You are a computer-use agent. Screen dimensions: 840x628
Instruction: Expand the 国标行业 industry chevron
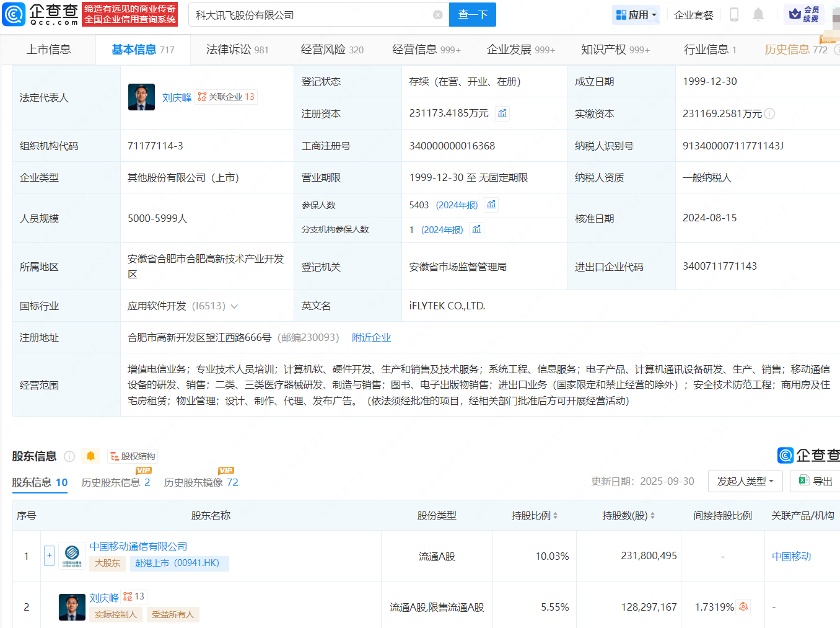point(234,306)
